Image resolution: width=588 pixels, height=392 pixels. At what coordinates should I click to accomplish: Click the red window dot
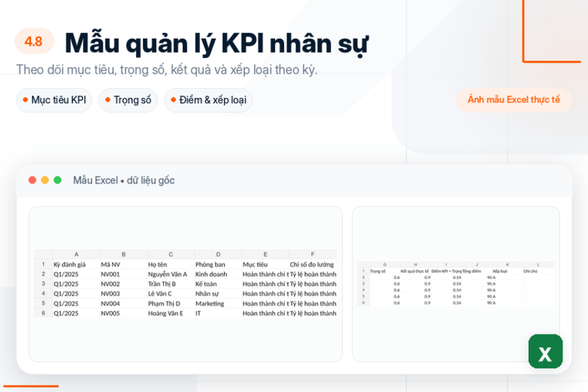(32, 180)
